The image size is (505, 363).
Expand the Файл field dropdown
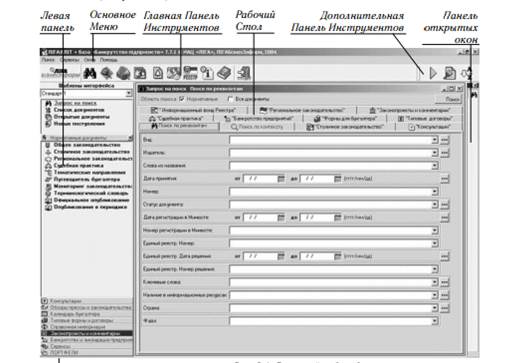click(x=434, y=321)
